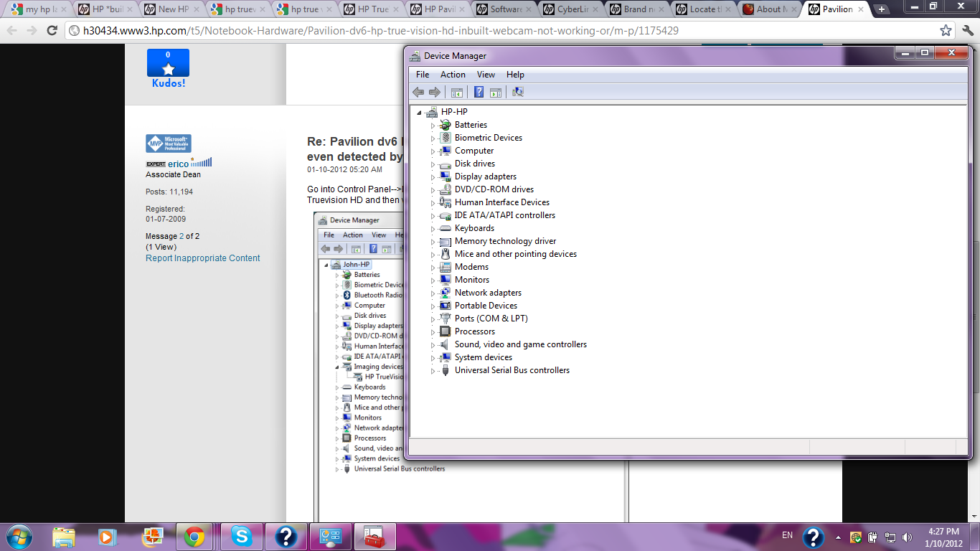The height and width of the screenshot is (551, 980).
Task: Click the Show/Hide Action Pane toolbar icon
Action: tap(495, 92)
